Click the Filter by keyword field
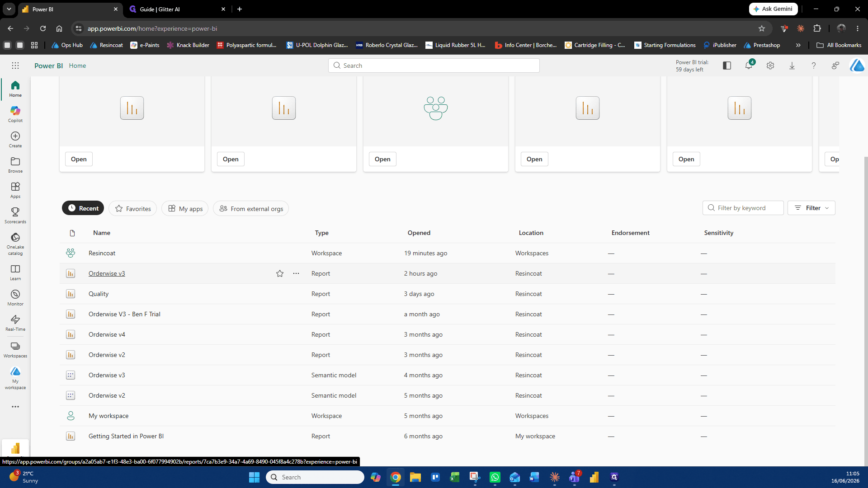Screen dimensions: 868x488 [743, 208]
